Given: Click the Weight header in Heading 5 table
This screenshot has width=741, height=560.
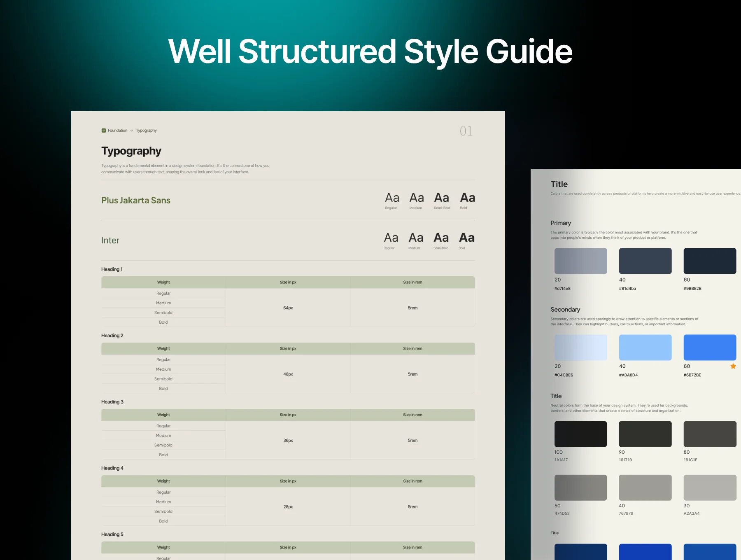Looking at the screenshot, I should (x=163, y=548).
